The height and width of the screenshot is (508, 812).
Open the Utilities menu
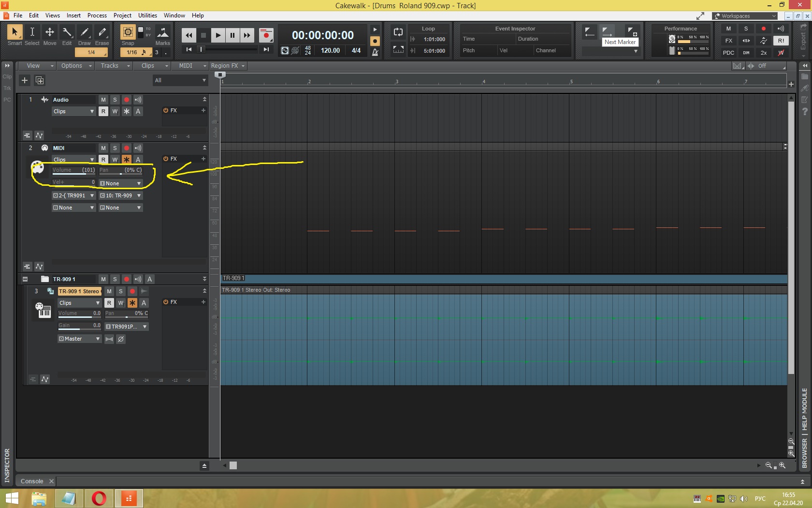pos(147,15)
